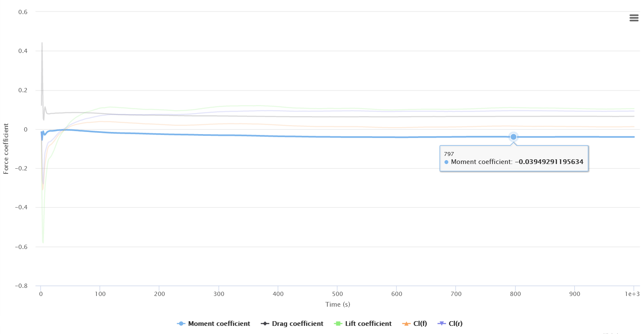The width and height of the screenshot is (644, 334).
Task: Click the Moment coefficient tooltip box
Action: pyautogui.click(x=514, y=158)
